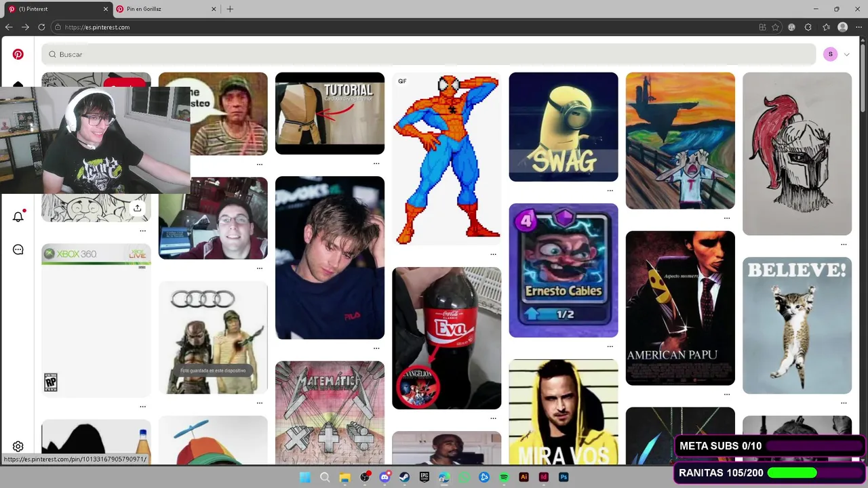Open taskbar search magnifier
Image resolution: width=868 pixels, height=488 pixels.
tap(325, 477)
